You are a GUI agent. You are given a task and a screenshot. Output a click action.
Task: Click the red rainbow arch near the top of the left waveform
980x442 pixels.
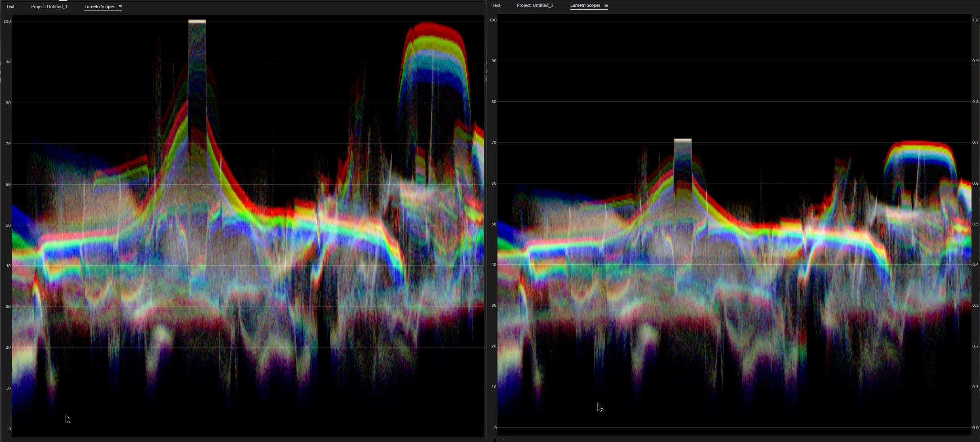coord(432,27)
